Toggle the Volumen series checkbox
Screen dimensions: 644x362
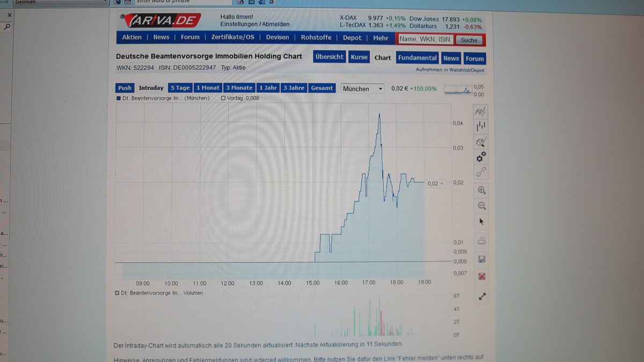click(117, 293)
